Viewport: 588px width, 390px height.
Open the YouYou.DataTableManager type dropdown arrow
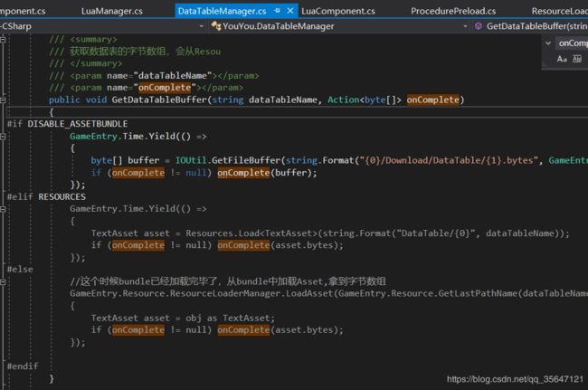[x=465, y=26]
